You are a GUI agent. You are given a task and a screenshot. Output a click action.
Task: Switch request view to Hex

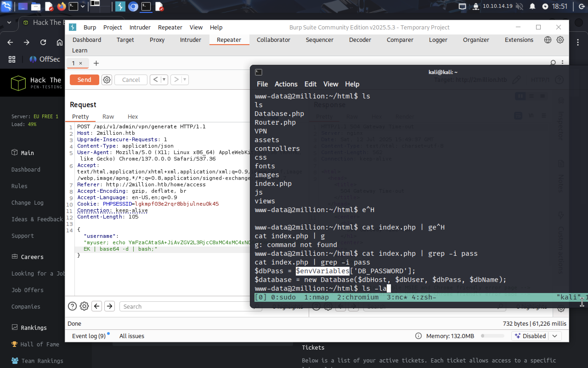tap(133, 117)
